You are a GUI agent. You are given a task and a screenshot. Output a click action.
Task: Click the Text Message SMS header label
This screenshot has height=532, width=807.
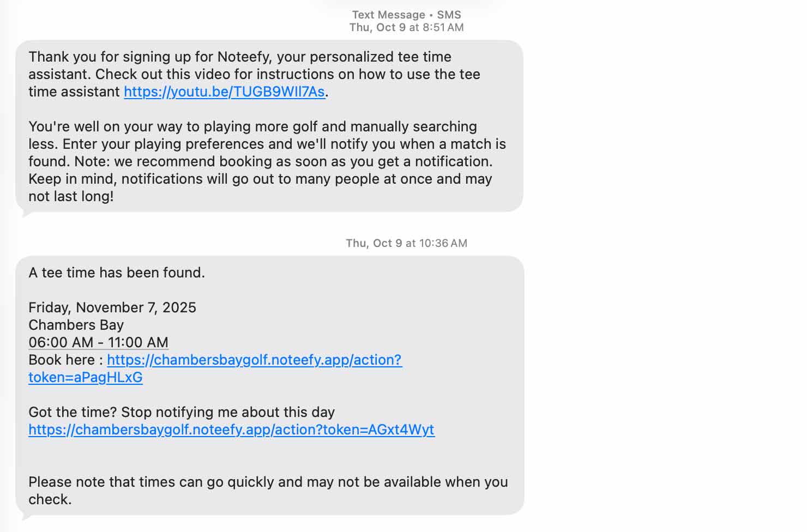(406, 15)
